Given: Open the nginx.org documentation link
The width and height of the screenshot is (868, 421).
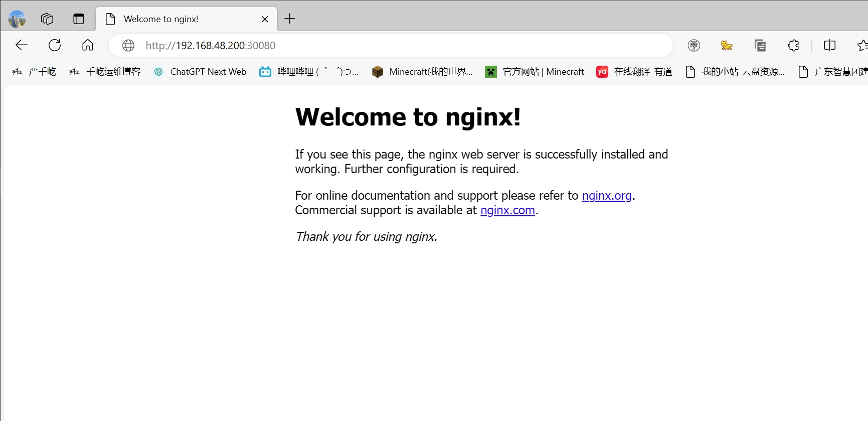Looking at the screenshot, I should [x=606, y=196].
